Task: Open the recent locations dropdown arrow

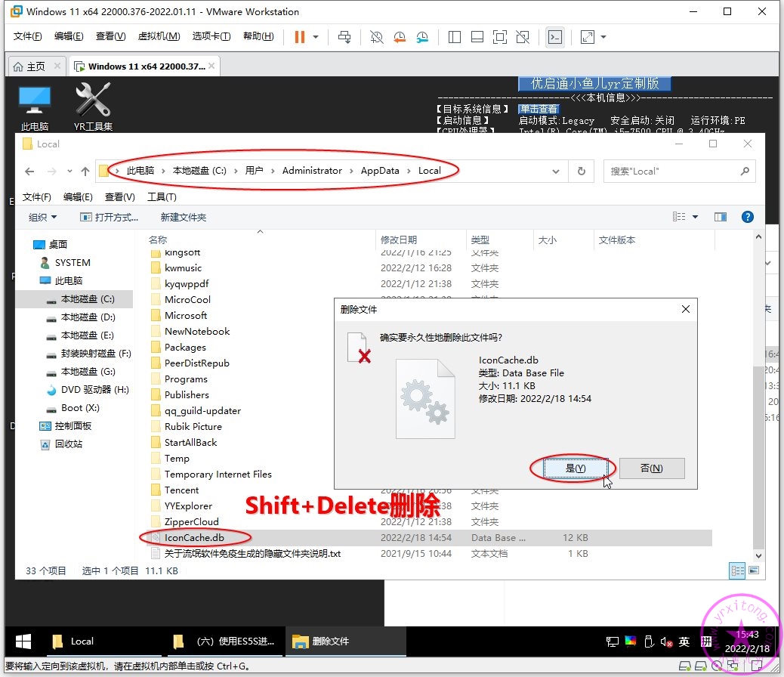Action: click(69, 172)
